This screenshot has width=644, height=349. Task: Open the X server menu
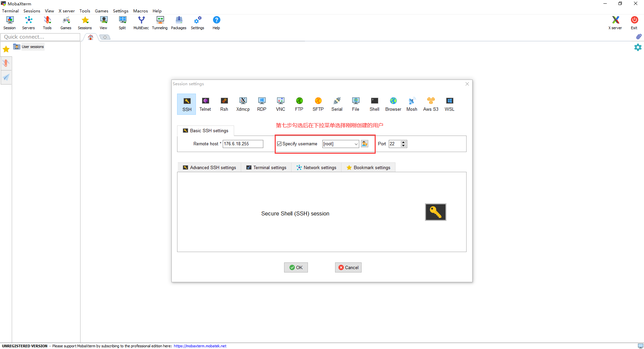[66, 11]
